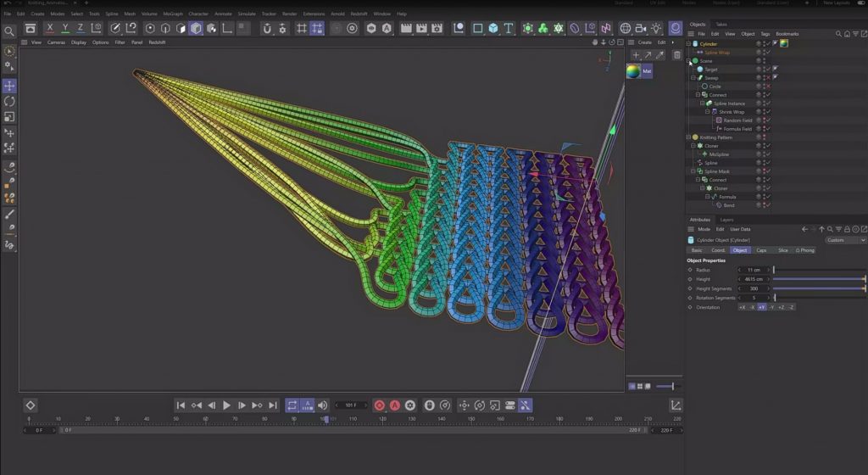This screenshot has width=868, height=475.
Task: Select the MoSpline object in tree
Action: tap(719, 154)
